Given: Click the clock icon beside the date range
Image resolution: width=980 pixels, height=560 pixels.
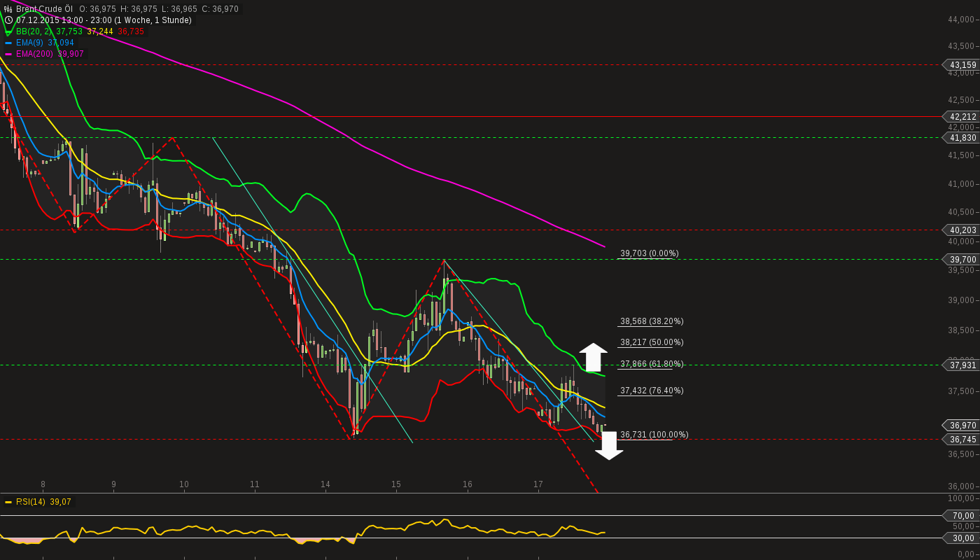Looking at the screenshot, I should [x=8, y=20].
